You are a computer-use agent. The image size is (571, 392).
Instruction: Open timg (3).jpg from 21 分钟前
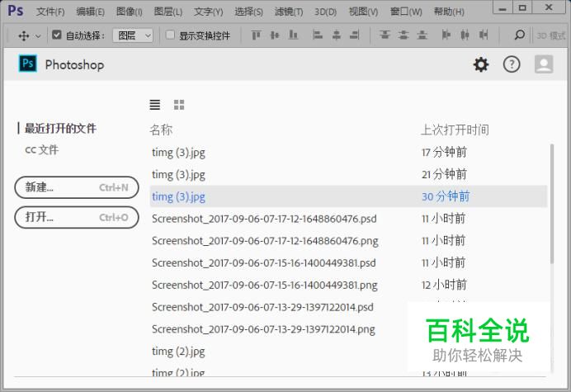pyautogui.click(x=348, y=174)
